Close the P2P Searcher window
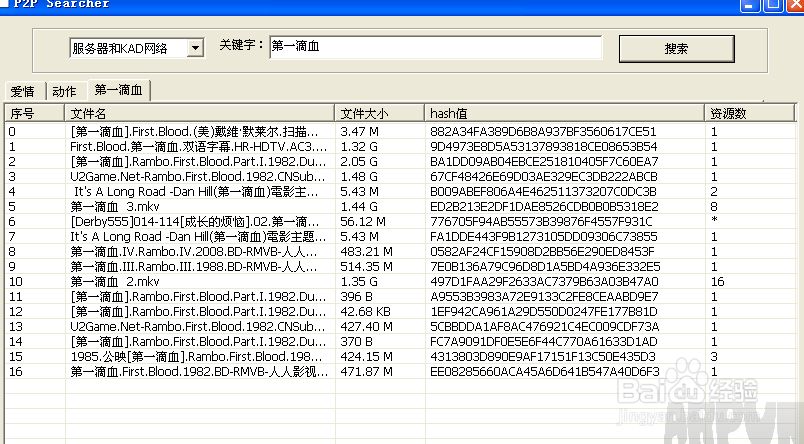 point(796,5)
